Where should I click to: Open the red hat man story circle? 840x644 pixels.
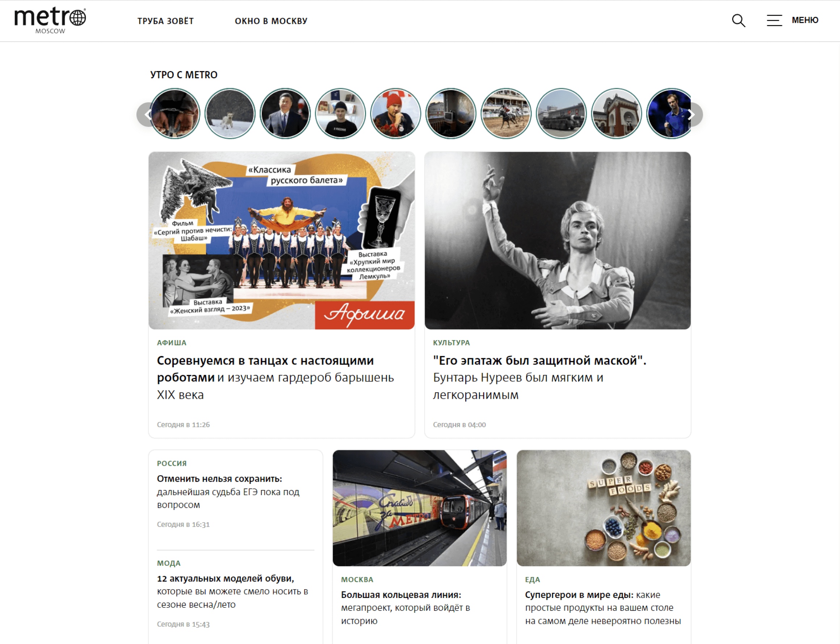click(x=395, y=114)
